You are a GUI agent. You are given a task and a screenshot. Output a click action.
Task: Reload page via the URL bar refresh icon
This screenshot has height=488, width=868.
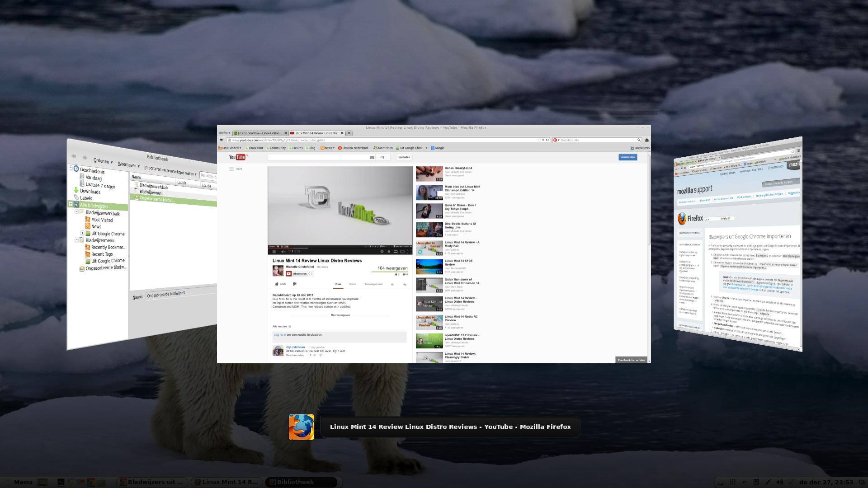(x=547, y=140)
